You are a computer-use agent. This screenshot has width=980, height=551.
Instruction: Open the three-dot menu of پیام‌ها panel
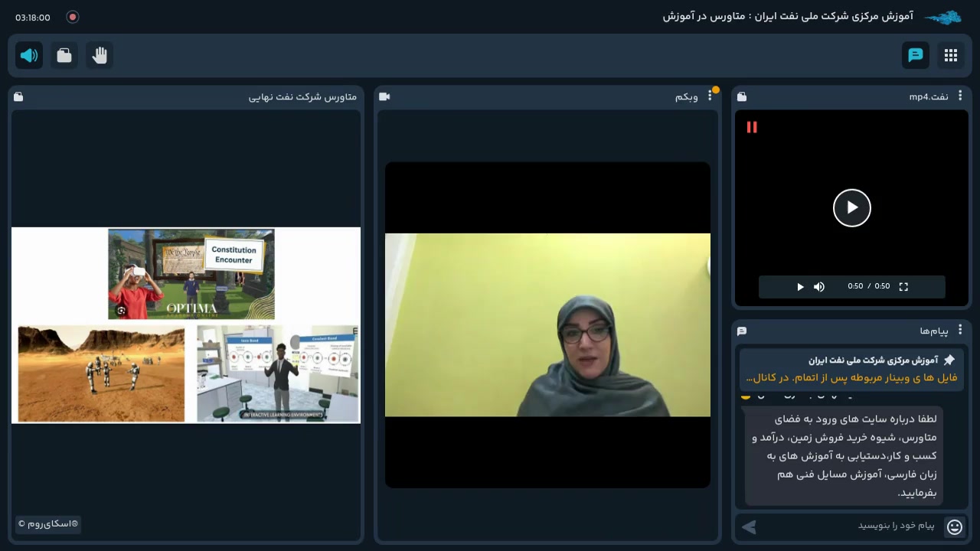coord(960,330)
